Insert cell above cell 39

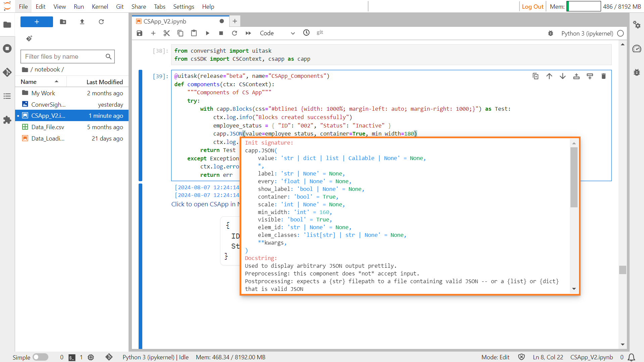pos(577,76)
